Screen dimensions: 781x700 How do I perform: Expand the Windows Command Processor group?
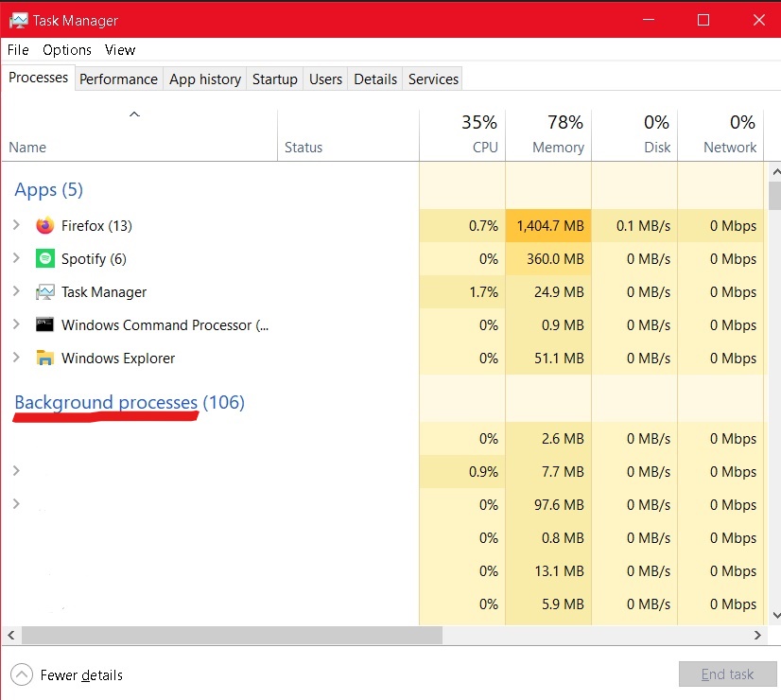17,324
